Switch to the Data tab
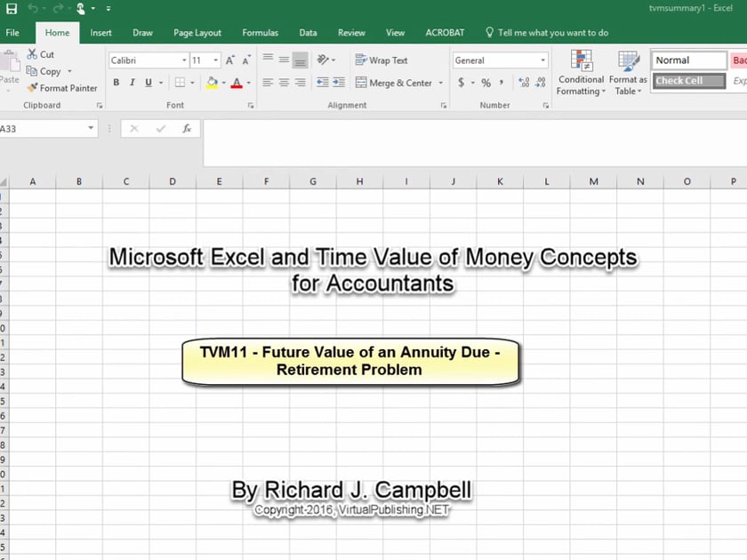Viewport: 747px width, 560px height. tap(308, 32)
